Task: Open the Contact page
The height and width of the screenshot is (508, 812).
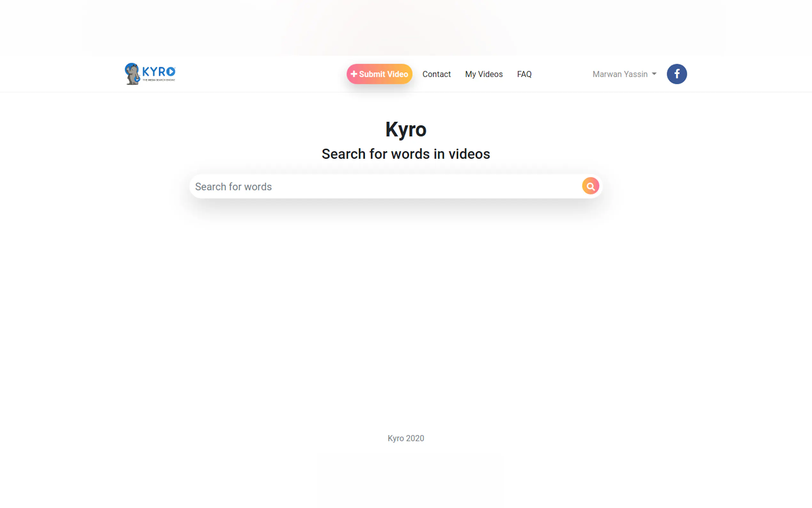Action: 436,74
